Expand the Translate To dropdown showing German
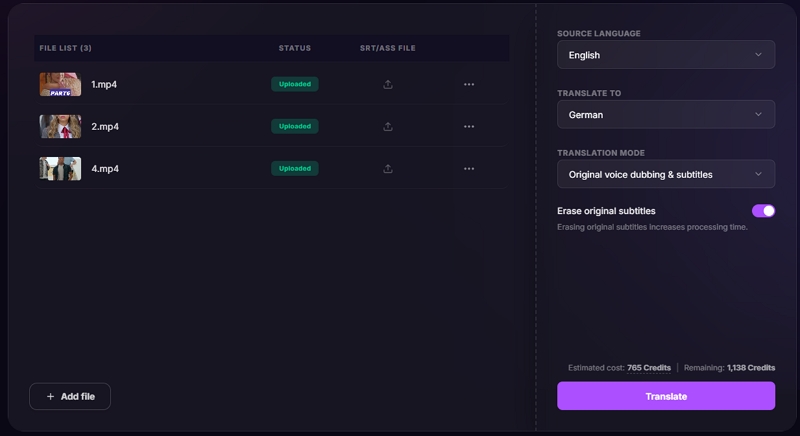Viewport: 800px width, 436px height. (x=666, y=114)
